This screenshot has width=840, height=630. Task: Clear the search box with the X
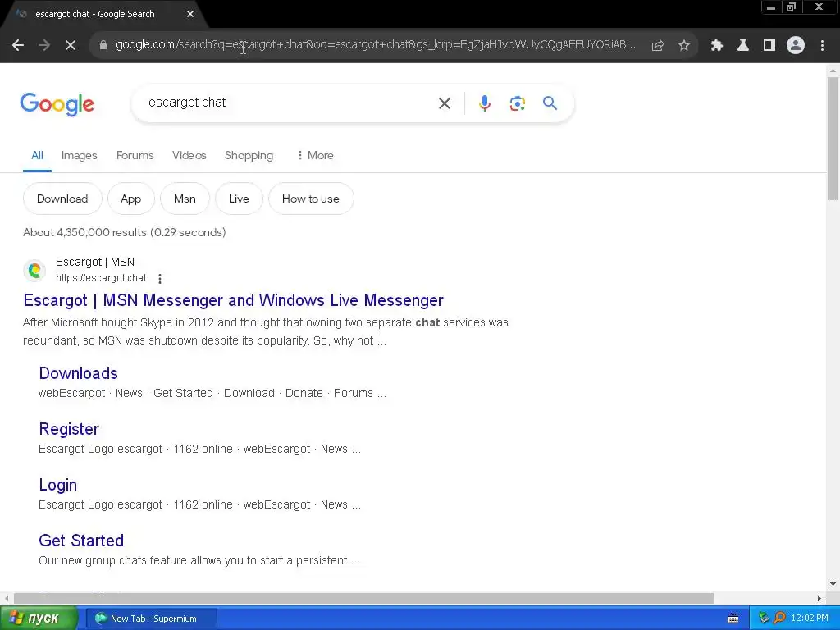pyautogui.click(x=445, y=103)
